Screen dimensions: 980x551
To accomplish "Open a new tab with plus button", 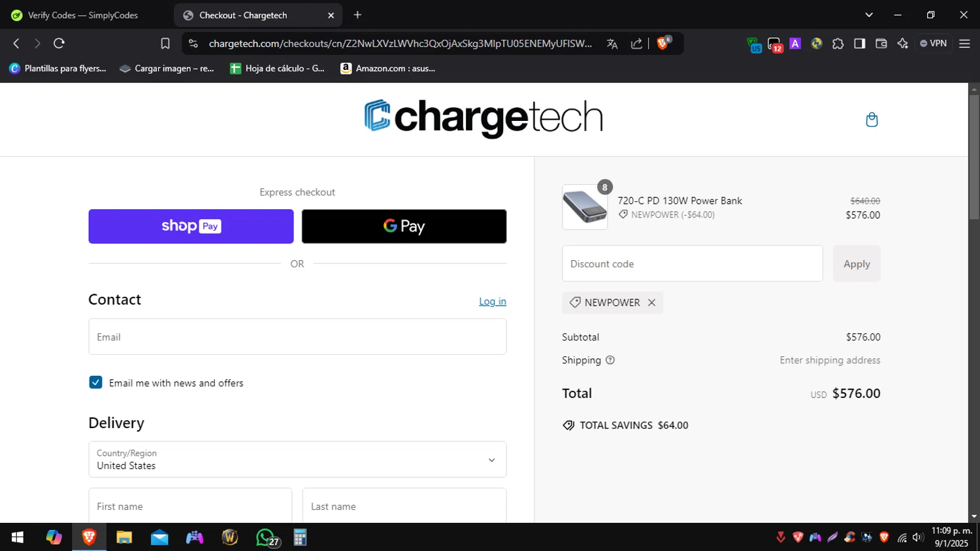I will click(357, 15).
